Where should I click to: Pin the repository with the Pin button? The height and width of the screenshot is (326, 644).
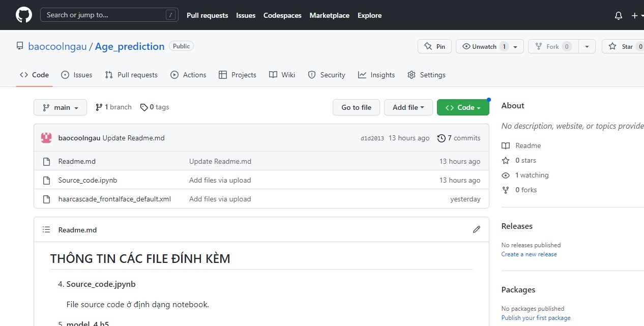click(435, 46)
